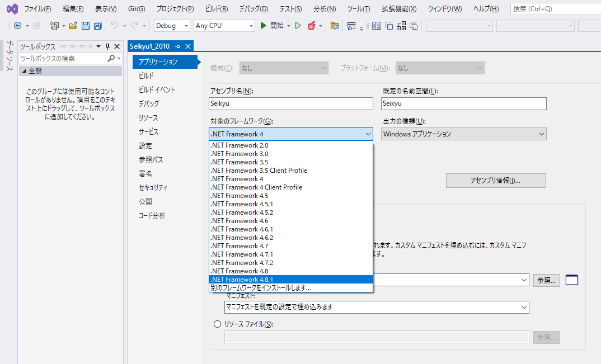This screenshot has width=601, height=364.
Task: Click the 検索 (Ctrl+Q) search box
Action: pyautogui.click(x=555, y=9)
